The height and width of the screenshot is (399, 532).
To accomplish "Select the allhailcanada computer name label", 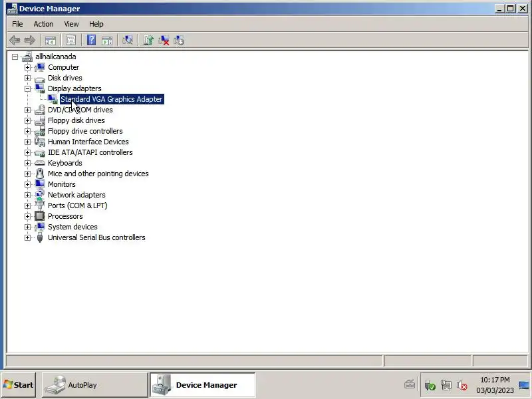I will pos(56,57).
